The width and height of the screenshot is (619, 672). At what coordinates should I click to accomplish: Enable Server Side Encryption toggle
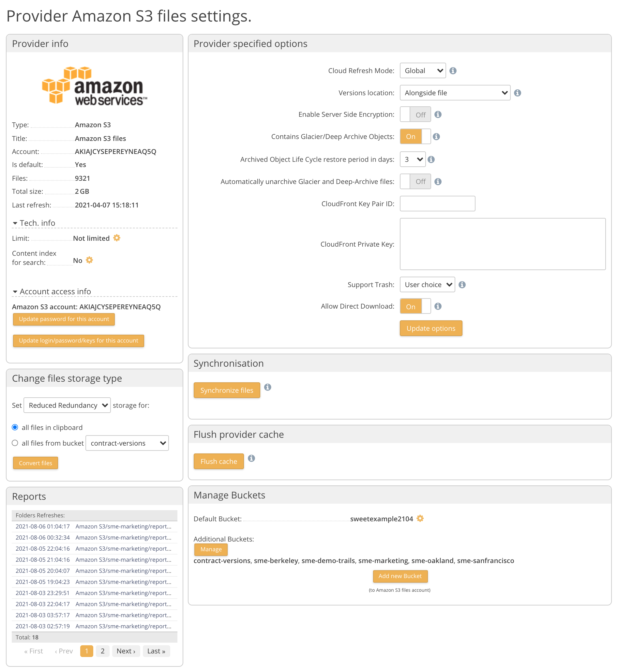[x=415, y=115]
